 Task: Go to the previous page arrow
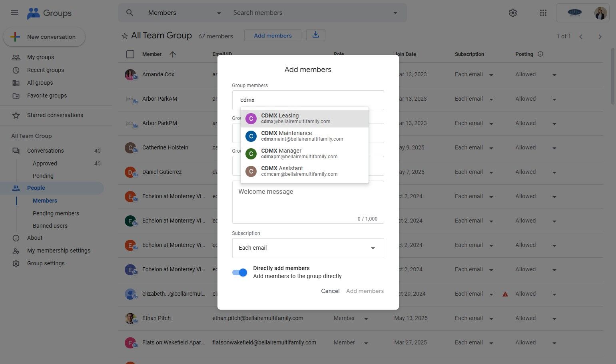[x=581, y=37]
